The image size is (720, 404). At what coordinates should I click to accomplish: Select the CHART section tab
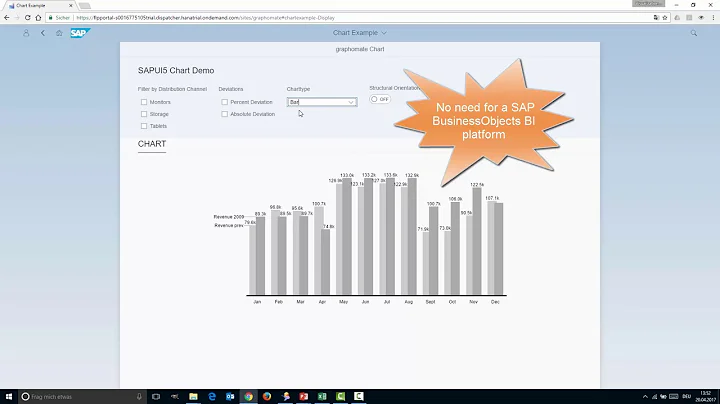[x=152, y=144]
